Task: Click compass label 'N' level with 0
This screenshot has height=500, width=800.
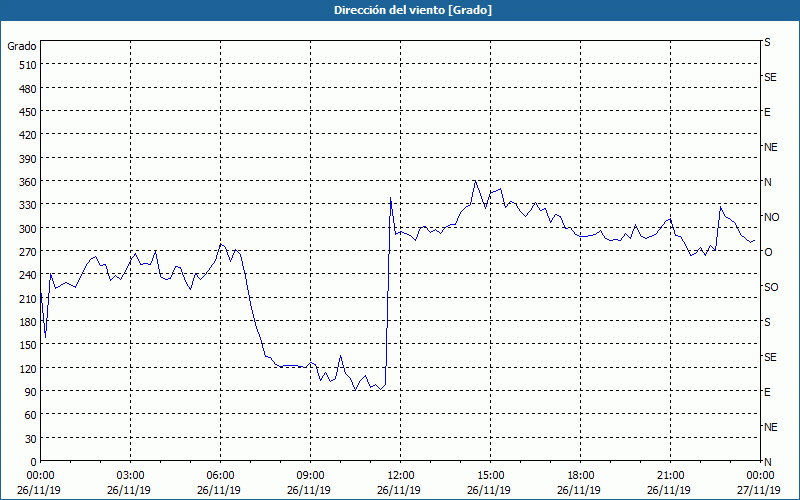Action: [x=768, y=462]
